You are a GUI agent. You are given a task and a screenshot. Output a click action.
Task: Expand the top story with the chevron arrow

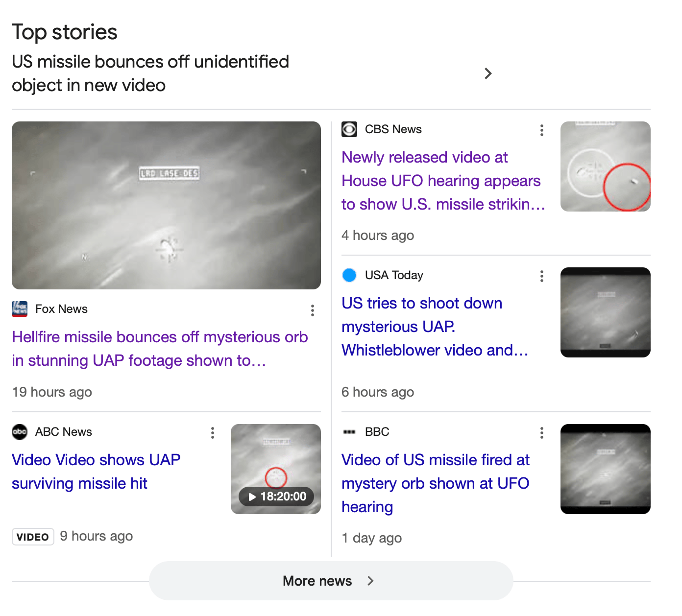coord(487,73)
